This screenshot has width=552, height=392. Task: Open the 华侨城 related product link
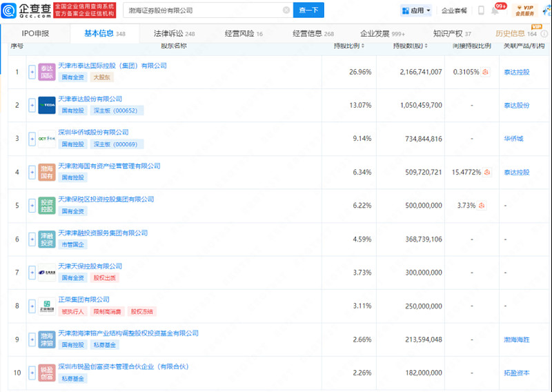click(513, 139)
